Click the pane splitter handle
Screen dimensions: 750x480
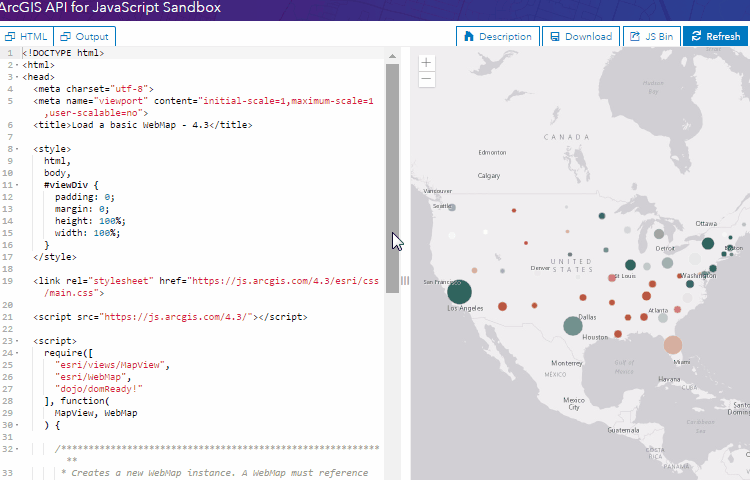coord(405,281)
